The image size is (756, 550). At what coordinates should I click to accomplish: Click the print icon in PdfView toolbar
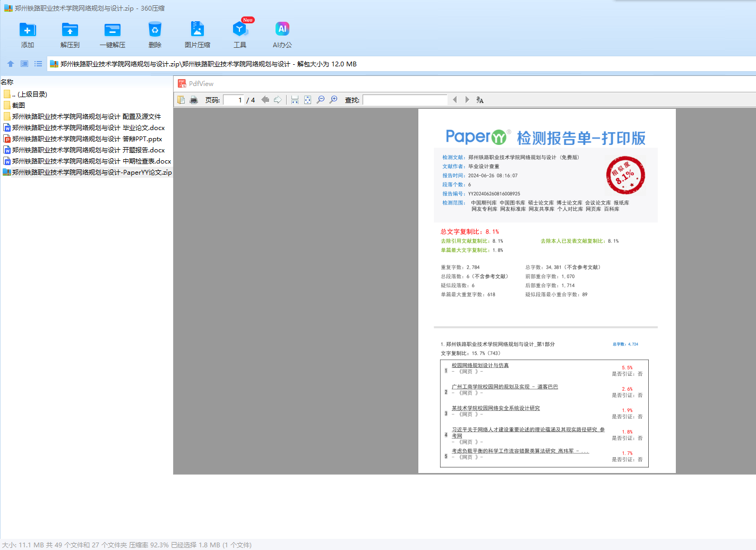194,100
